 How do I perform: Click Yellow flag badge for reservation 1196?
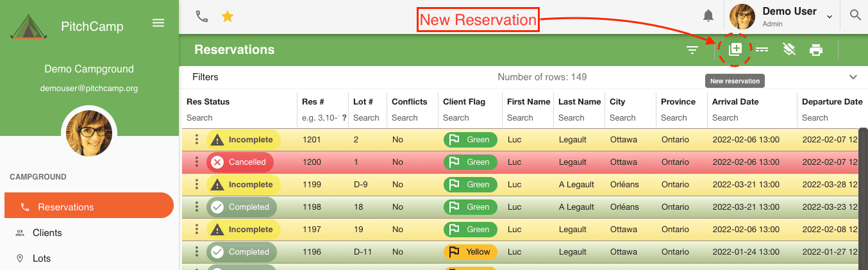(x=470, y=252)
